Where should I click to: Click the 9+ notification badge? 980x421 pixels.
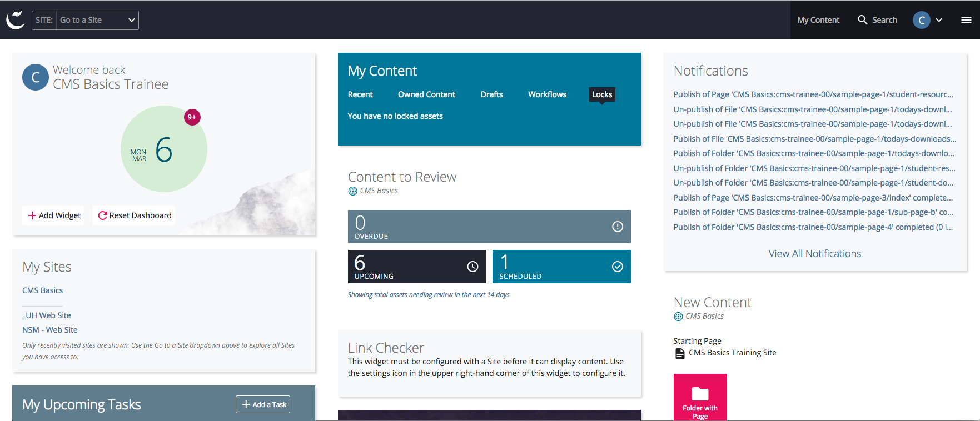[x=192, y=117]
